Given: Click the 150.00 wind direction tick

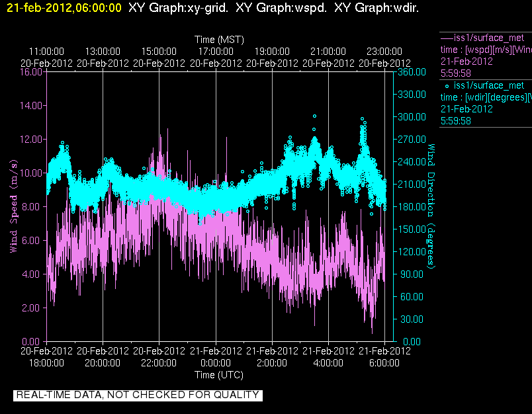Looking at the screenshot, I should [x=412, y=229].
